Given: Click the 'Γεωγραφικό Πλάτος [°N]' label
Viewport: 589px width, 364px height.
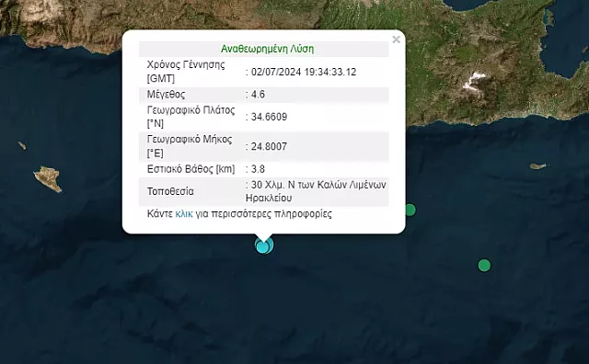Looking at the screenshot, I should coord(191,117).
